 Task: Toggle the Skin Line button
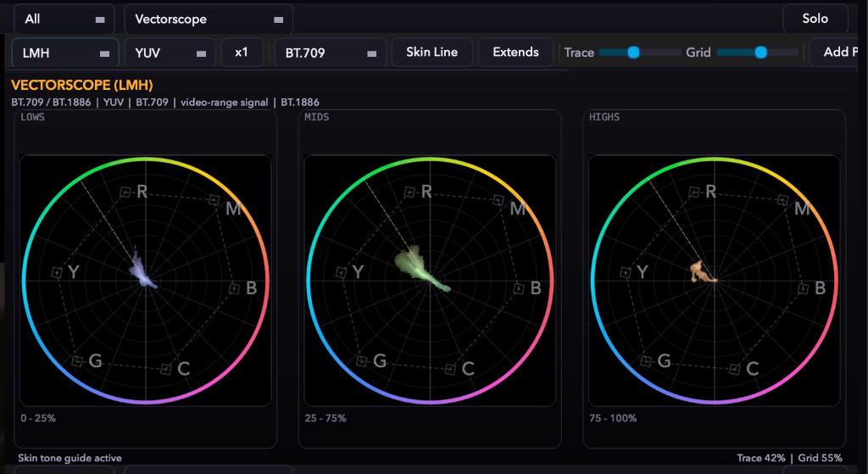pos(431,52)
